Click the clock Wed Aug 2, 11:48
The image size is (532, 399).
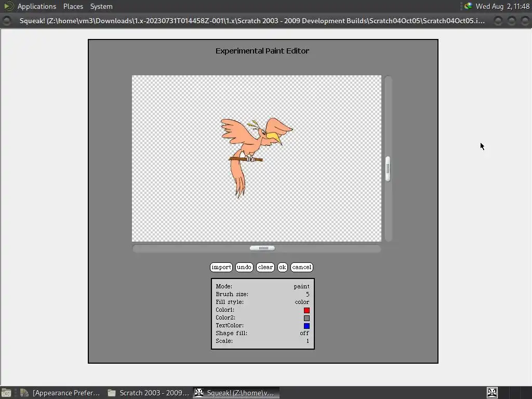[x=502, y=6]
